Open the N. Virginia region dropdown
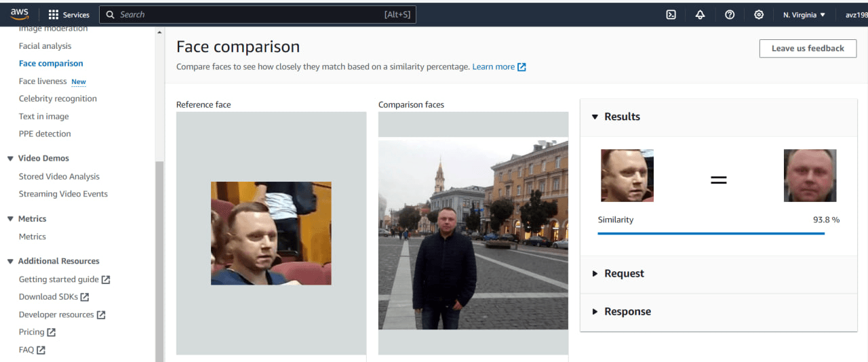The width and height of the screenshot is (868, 362). click(x=804, y=15)
